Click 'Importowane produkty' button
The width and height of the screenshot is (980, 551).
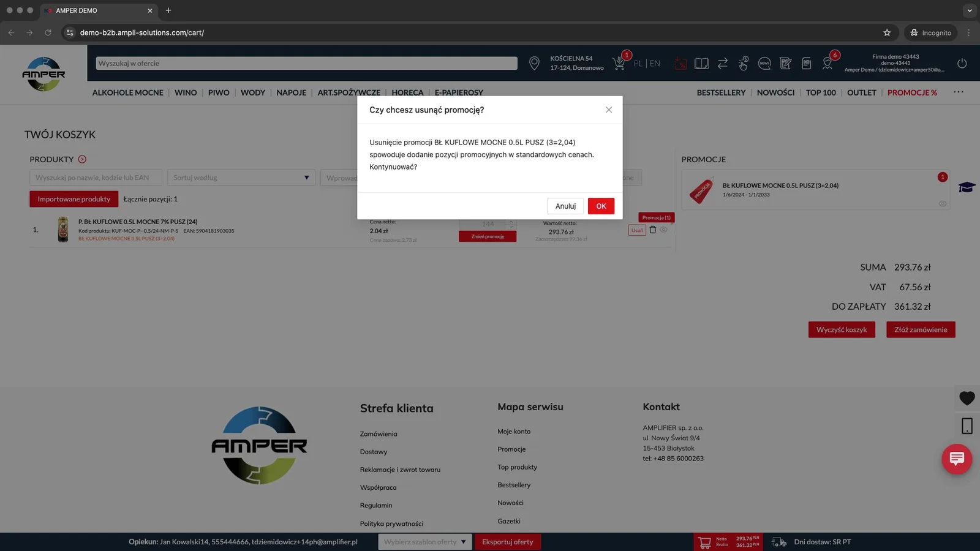tap(74, 199)
